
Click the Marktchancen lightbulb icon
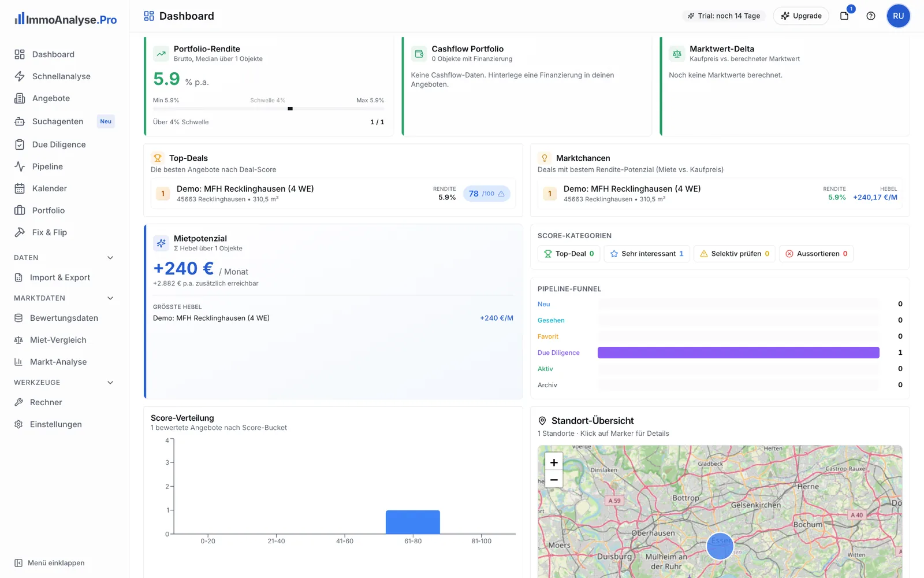pyautogui.click(x=545, y=158)
